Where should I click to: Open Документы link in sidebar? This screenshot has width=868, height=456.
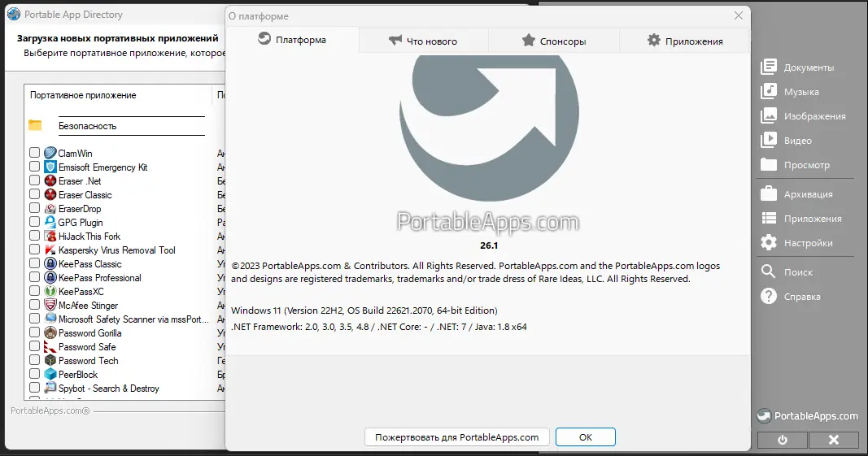click(809, 67)
